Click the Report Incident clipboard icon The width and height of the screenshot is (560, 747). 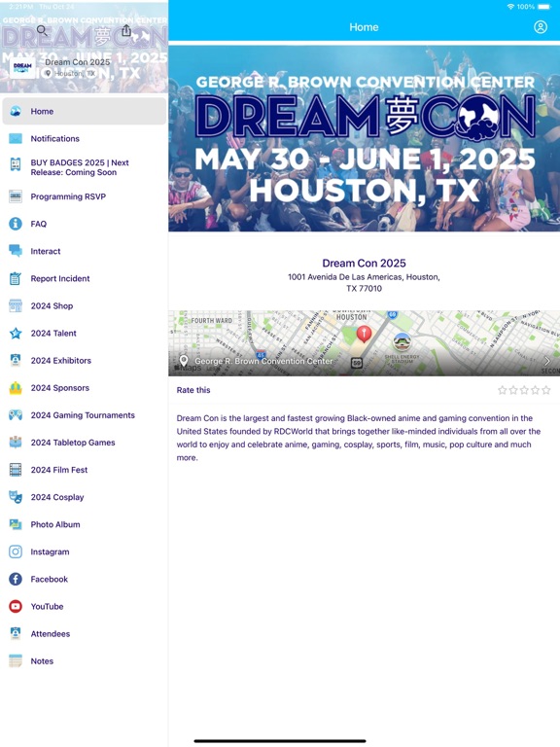[16, 278]
